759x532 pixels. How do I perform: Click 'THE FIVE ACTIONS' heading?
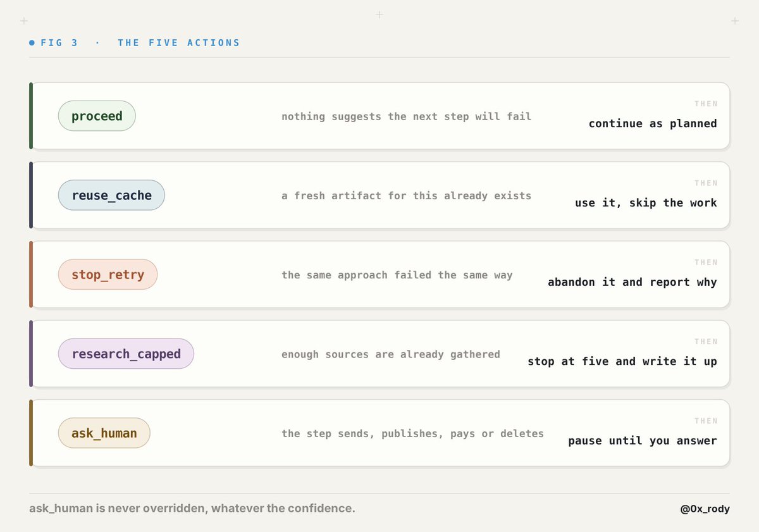point(179,43)
